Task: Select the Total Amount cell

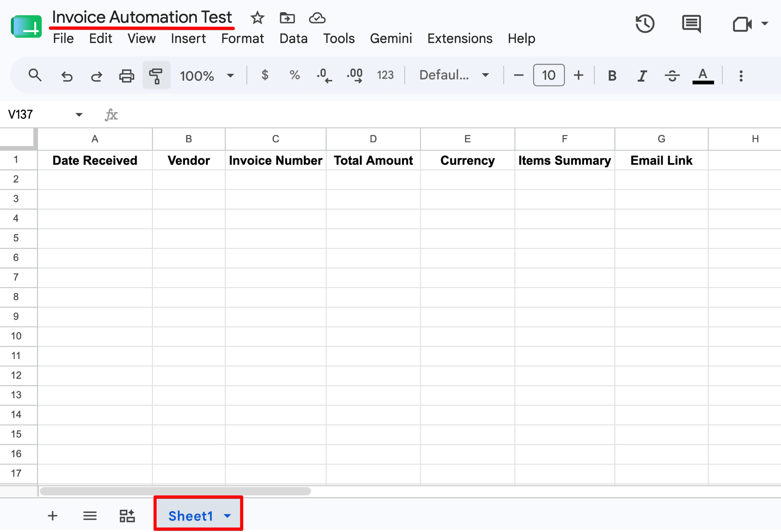Action: pos(373,160)
